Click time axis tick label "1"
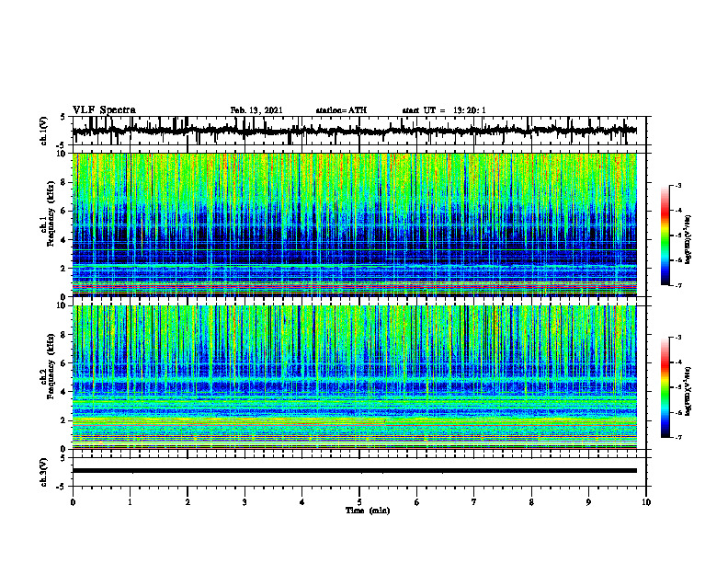 click(130, 502)
